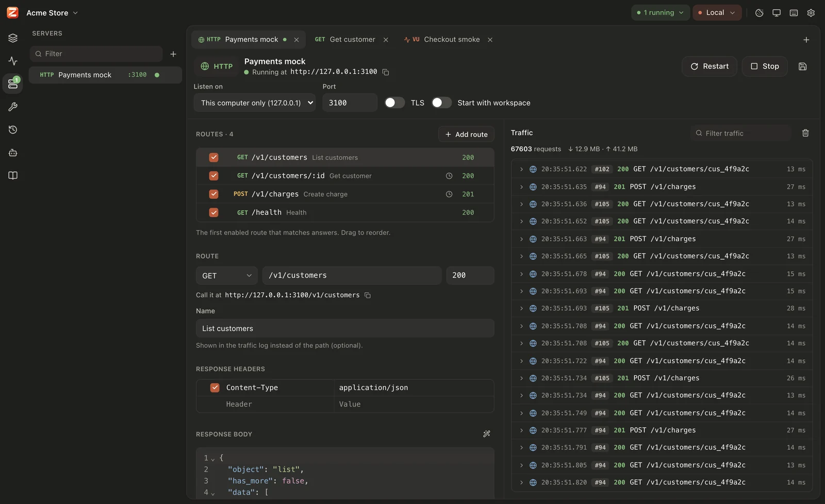Click the Restart button
Viewport: 825px width, 504px height.
click(709, 66)
